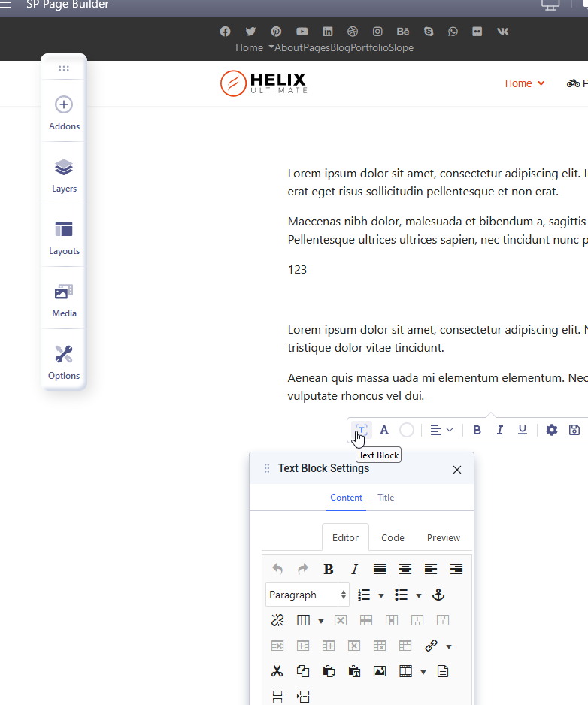Image resolution: width=588 pixels, height=705 pixels.
Task: Toggle bold in the floating inline toolbar
Action: [477, 430]
